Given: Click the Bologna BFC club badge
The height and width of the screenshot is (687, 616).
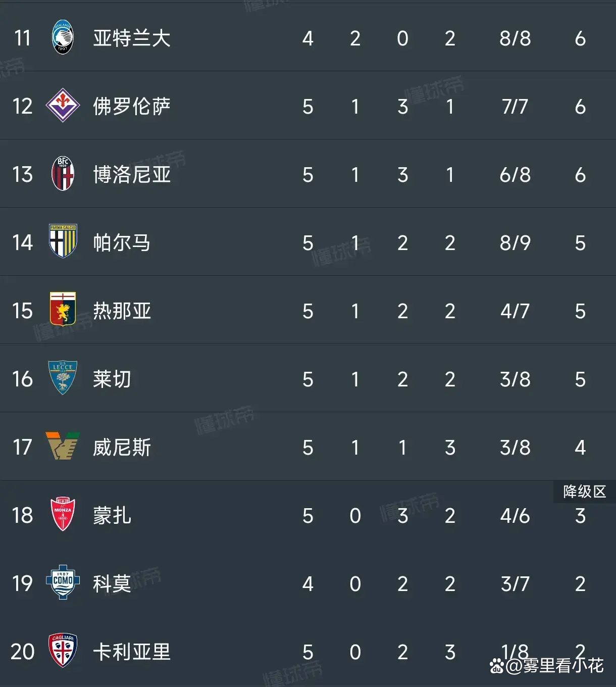Looking at the screenshot, I should coord(63,174).
